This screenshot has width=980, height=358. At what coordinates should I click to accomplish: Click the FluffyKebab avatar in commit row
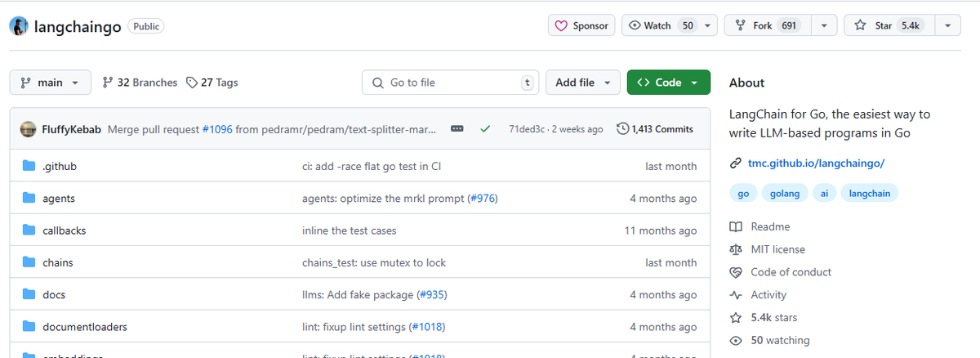click(x=28, y=129)
